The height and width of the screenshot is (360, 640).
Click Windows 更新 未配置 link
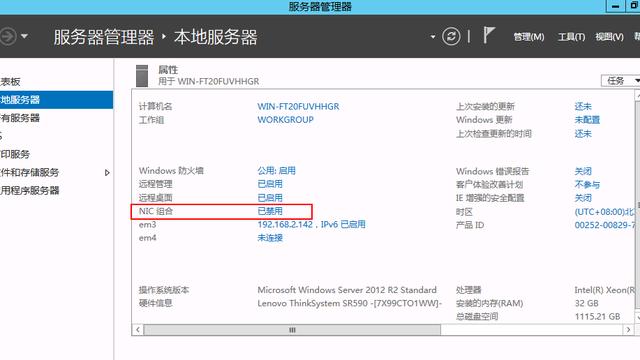[587, 120]
